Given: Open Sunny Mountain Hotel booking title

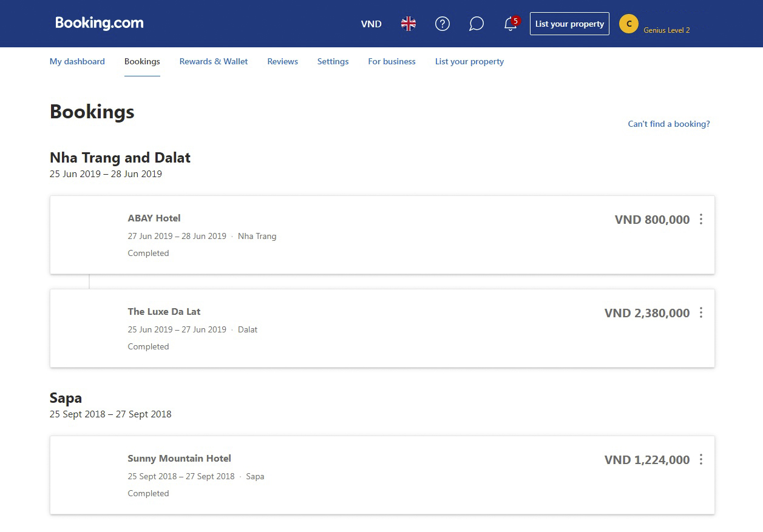Looking at the screenshot, I should (179, 458).
